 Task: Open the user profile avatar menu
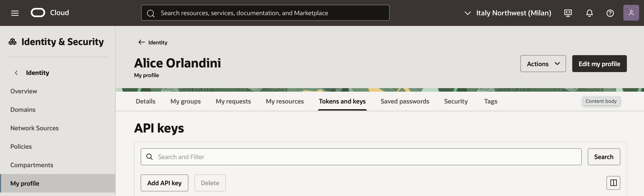631,13
